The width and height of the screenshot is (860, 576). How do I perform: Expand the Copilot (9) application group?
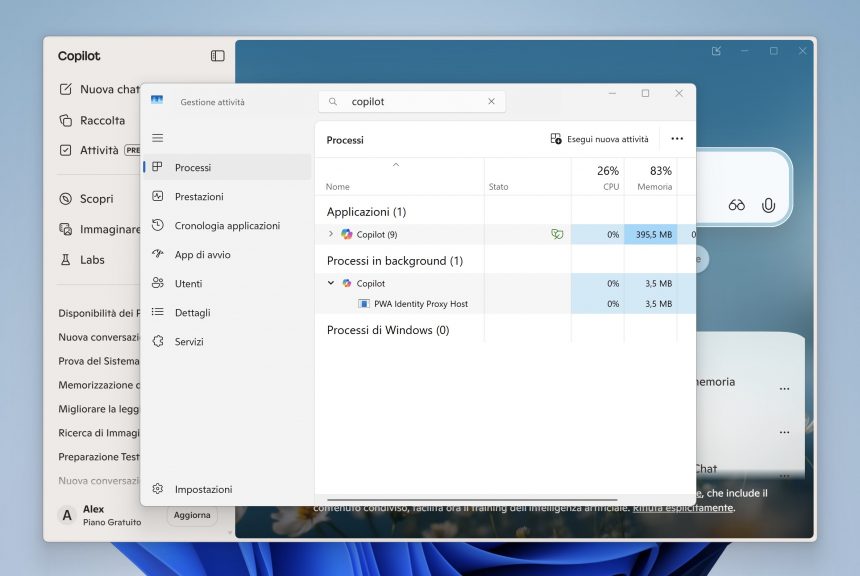331,234
